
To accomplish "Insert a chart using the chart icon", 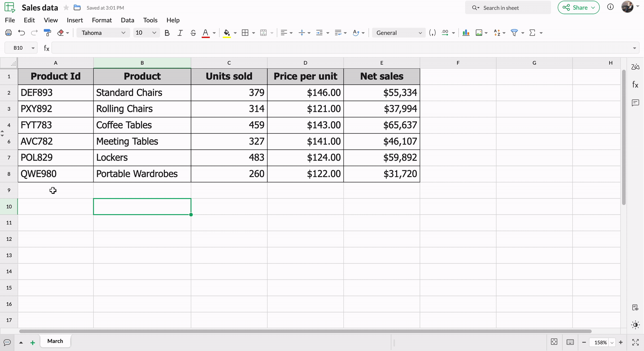I will (x=466, y=33).
